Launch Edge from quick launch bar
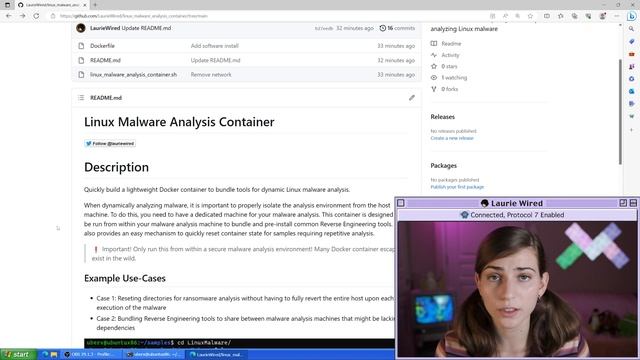This screenshot has height=360, width=640. click(x=45, y=354)
